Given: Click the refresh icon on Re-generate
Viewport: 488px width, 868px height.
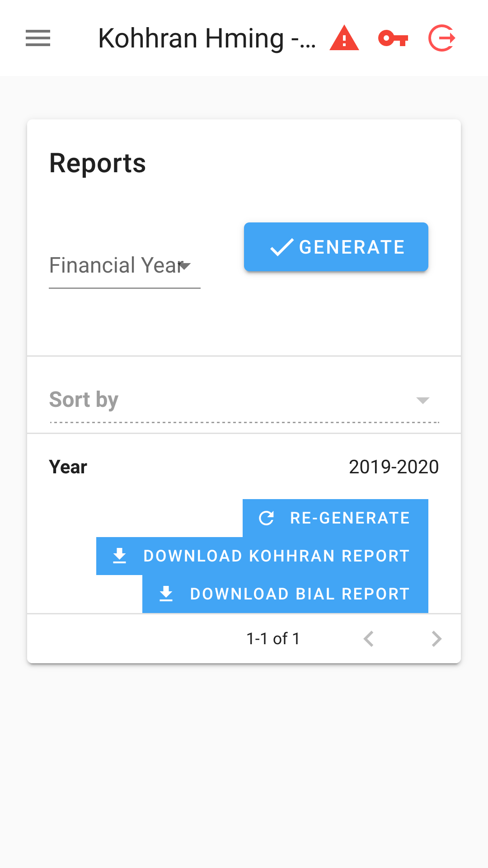Looking at the screenshot, I should [267, 518].
